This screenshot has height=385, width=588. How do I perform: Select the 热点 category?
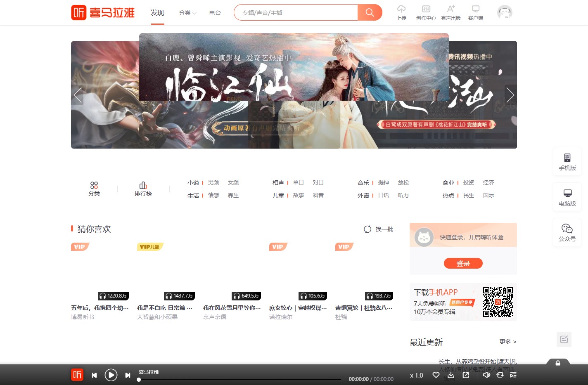(x=448, y=196)
